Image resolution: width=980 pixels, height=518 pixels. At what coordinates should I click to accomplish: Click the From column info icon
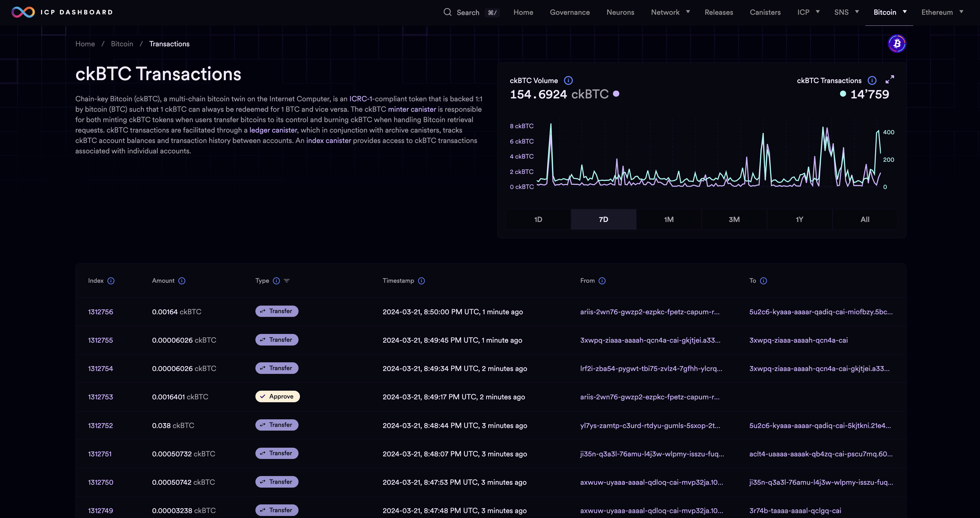pos(602,280)
